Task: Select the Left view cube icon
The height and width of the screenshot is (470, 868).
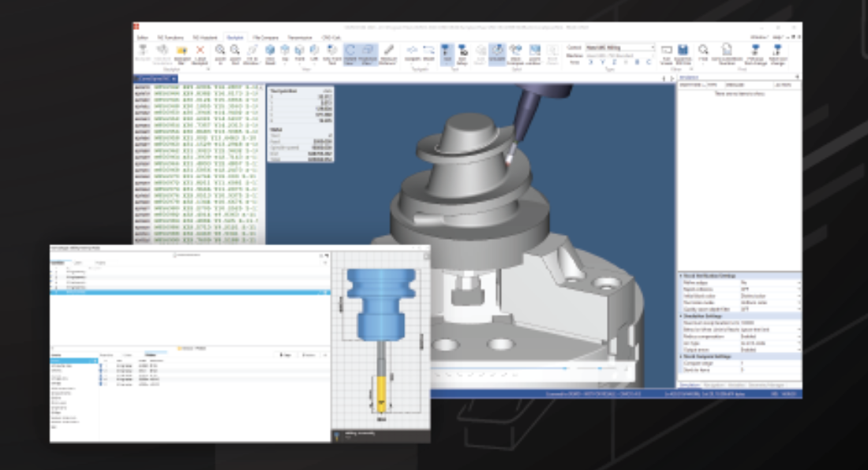Action: click(314, 53)
